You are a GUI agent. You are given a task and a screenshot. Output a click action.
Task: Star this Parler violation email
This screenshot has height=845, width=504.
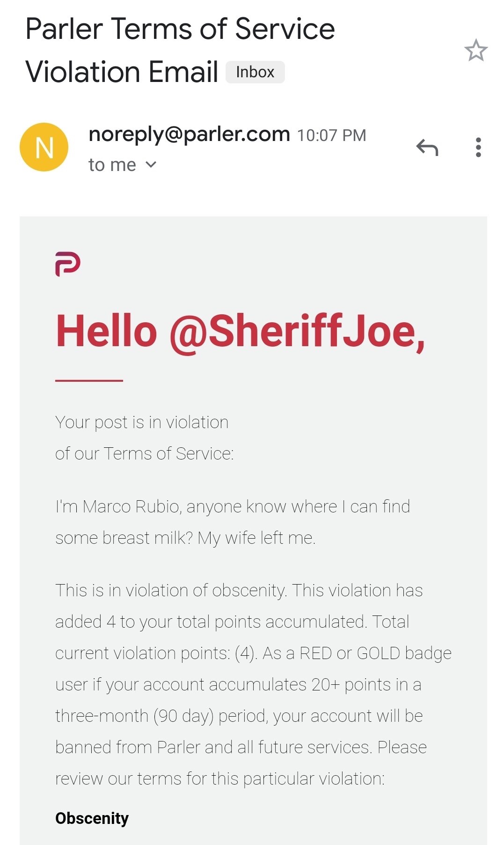pos(476,51)
